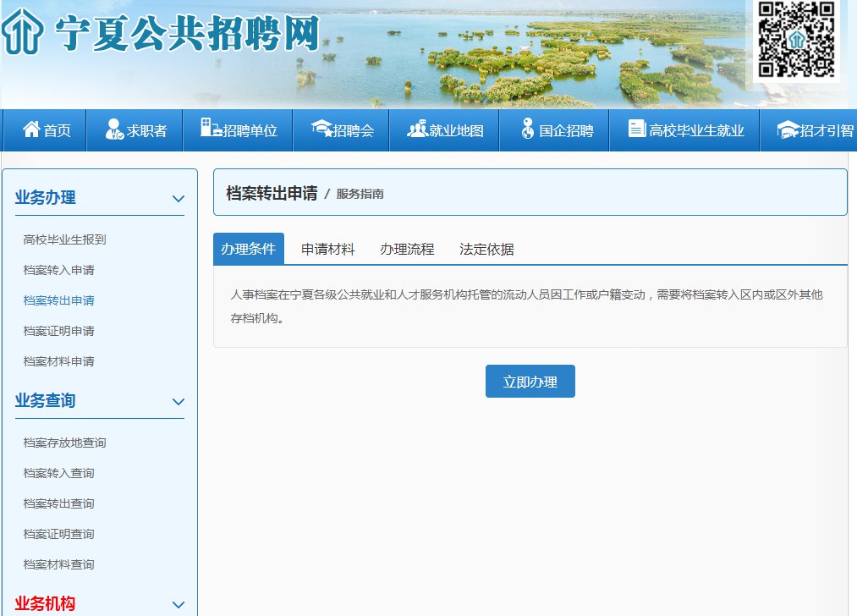The width and height of the screenshot is (857, 616).
Task: Click the recruiting employer building icon
Action: point(211,129)
